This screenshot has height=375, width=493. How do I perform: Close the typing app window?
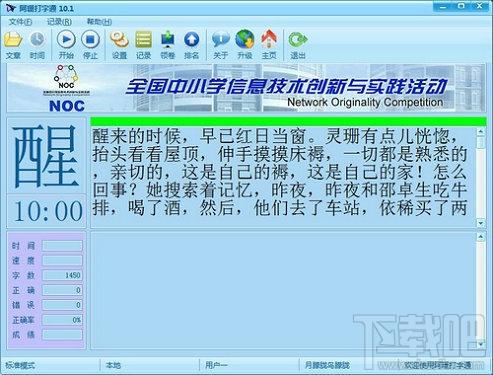[x=480, y=6]
